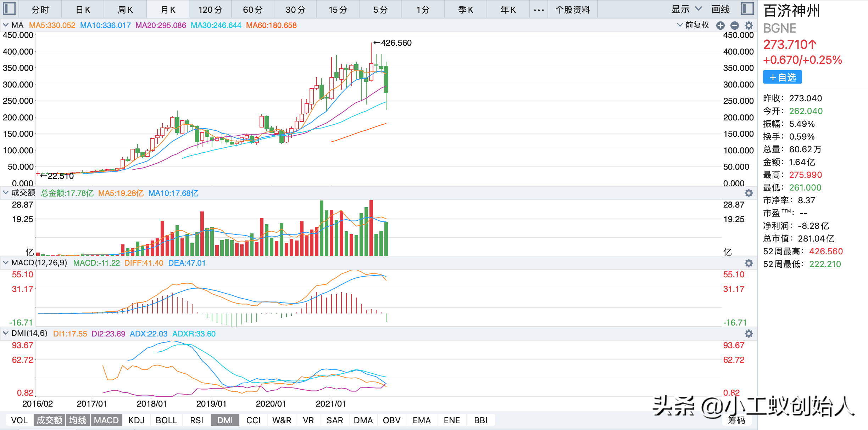Zoom in chart with plus icon
868x430 pixels.
(720, 26)
